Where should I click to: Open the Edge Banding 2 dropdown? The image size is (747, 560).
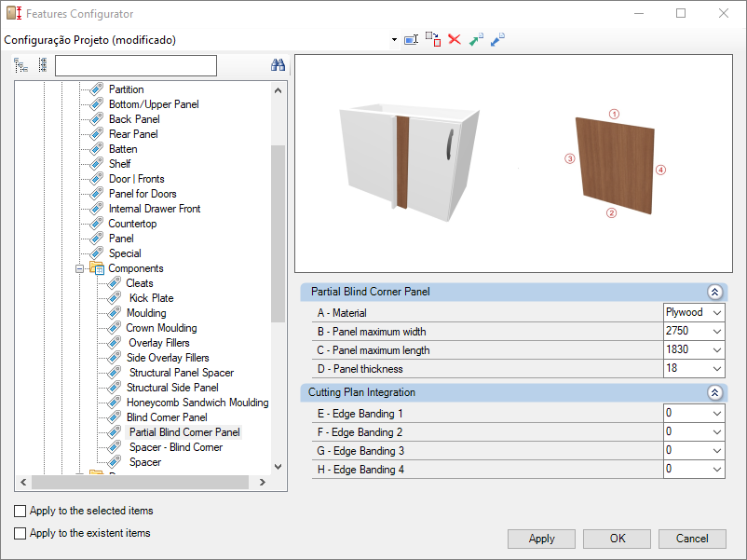click(x=717, y=431)
